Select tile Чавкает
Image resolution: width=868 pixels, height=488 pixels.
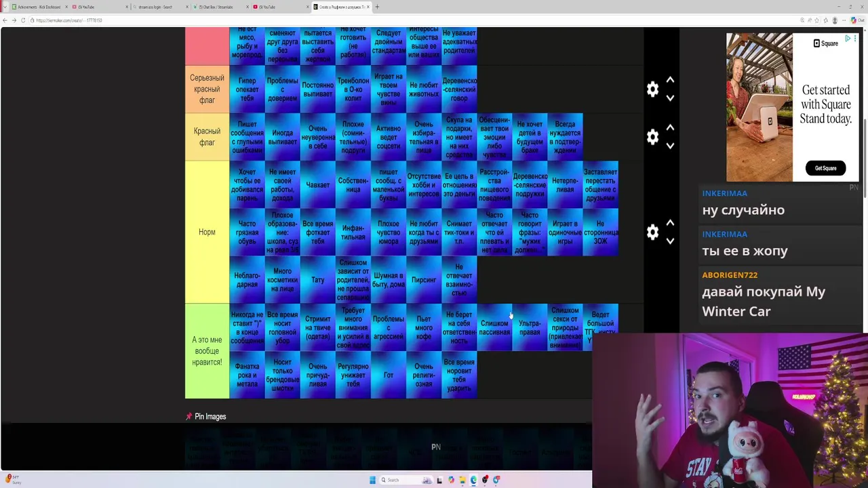point(317,185)
